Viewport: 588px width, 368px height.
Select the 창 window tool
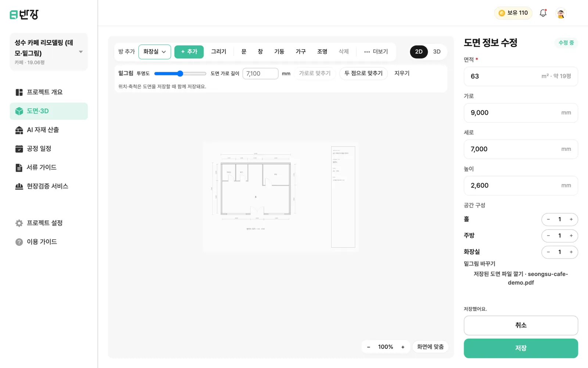click(260, 52)
